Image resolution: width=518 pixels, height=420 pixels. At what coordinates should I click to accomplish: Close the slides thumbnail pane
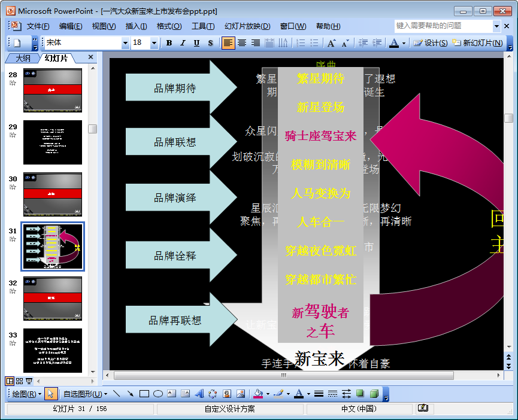tap(90, 57)
